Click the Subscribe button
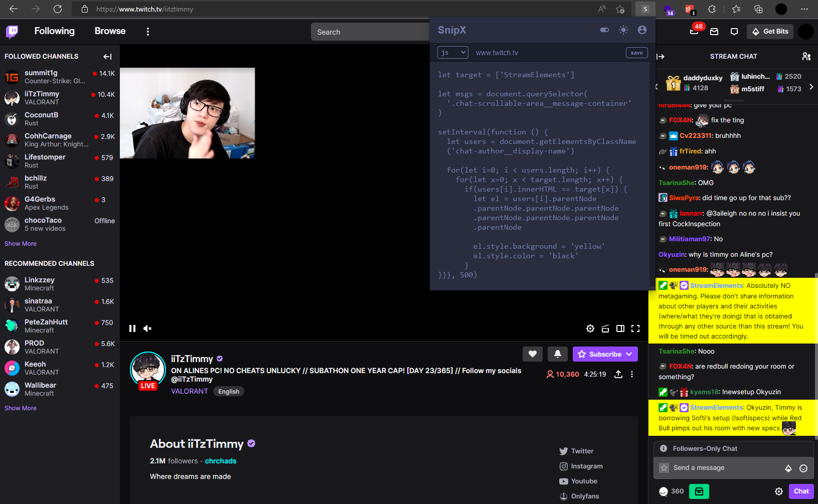This screenshot has height=504, width=818. [605, 354]
